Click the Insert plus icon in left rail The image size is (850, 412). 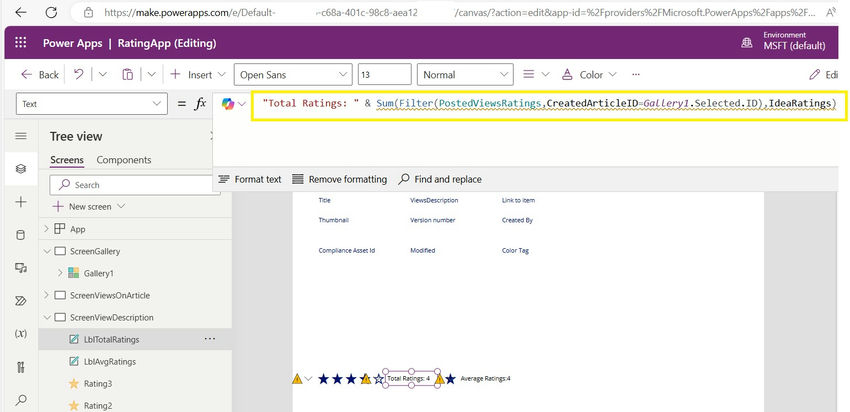pos(21,202)
